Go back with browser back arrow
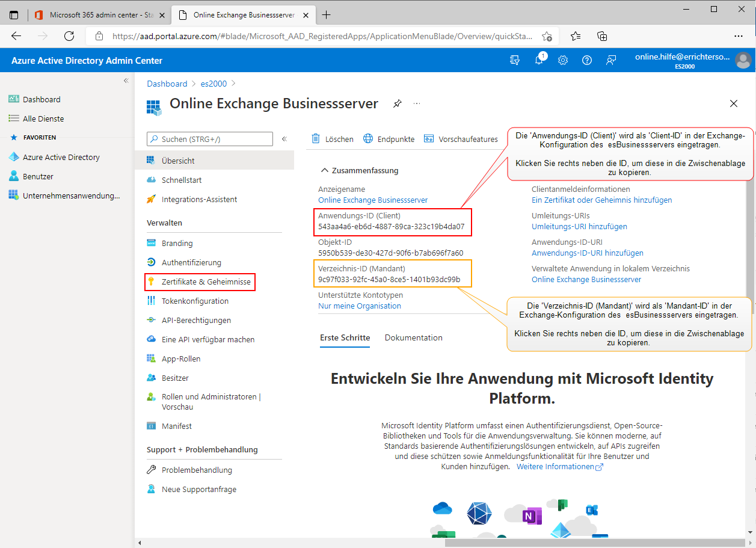Viewport: 756px width, 548px height. click(x=16, y=36)
